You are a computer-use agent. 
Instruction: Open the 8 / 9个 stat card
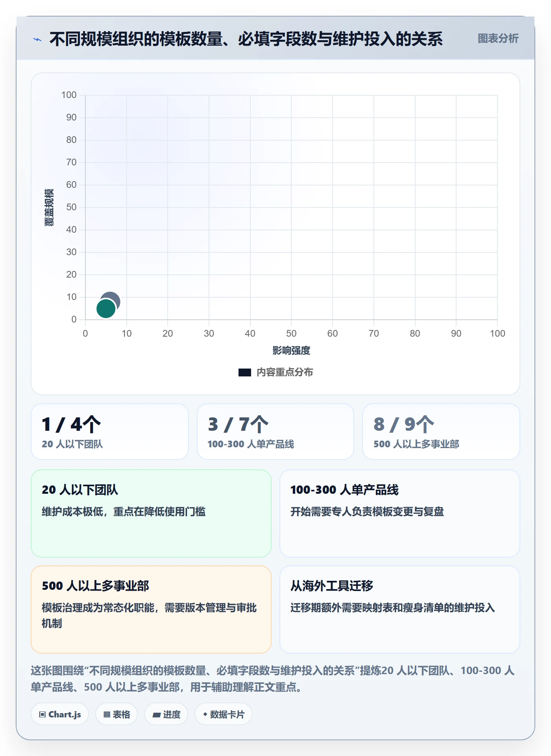[x=441, y=432]
